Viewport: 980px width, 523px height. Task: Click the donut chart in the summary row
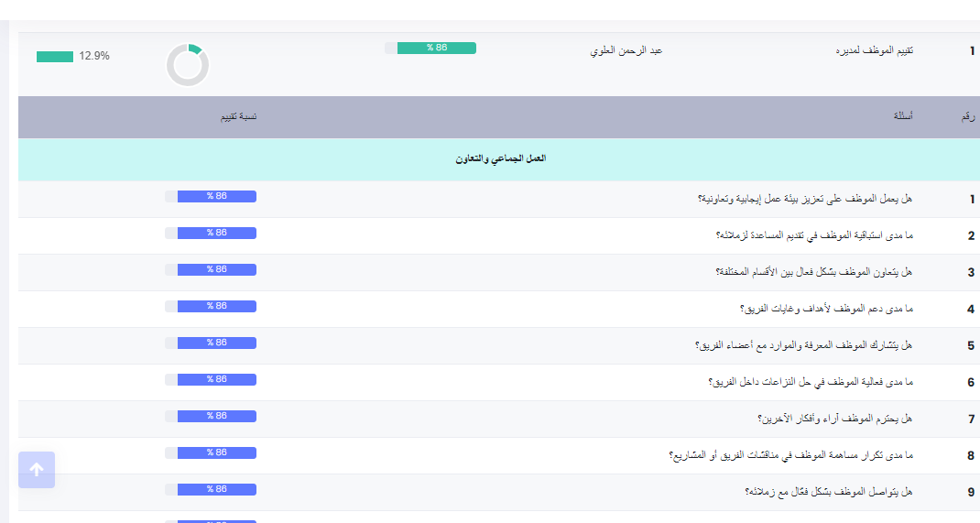188,66
